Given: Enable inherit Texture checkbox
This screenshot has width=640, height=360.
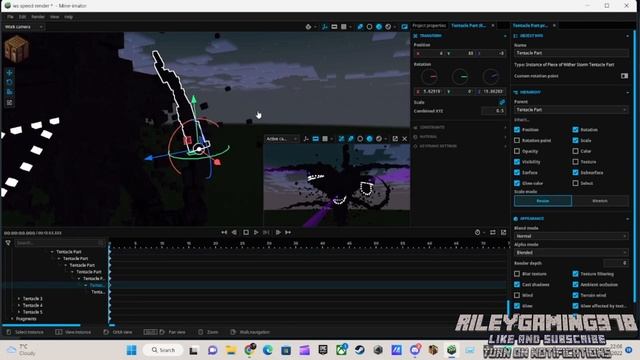Looking at the screenshot, I should click(x=576, y=162).
